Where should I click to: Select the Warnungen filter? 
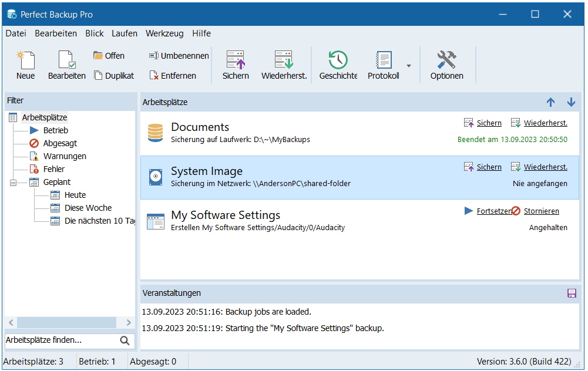pyautogui.click(x=64, y=156)
